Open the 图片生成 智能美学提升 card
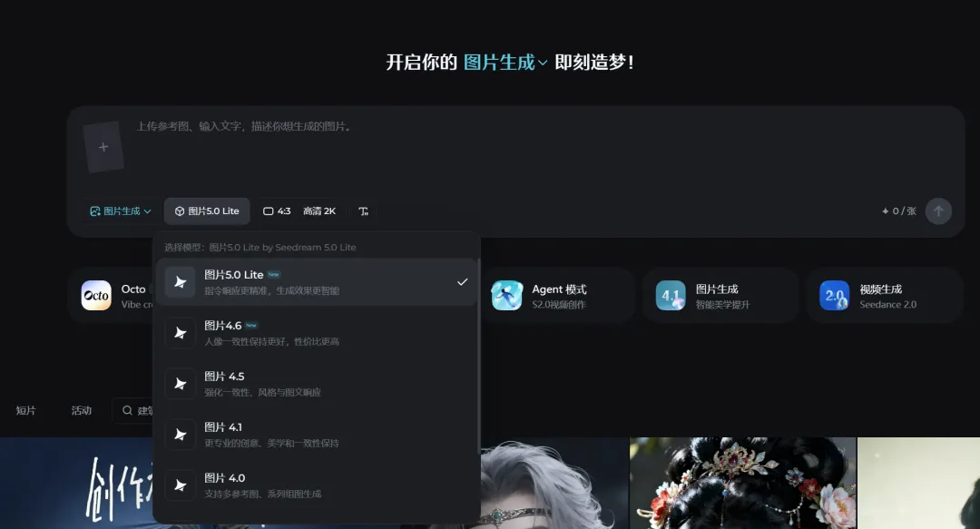This screenshot has width=980, height=529. coord(721,295)
